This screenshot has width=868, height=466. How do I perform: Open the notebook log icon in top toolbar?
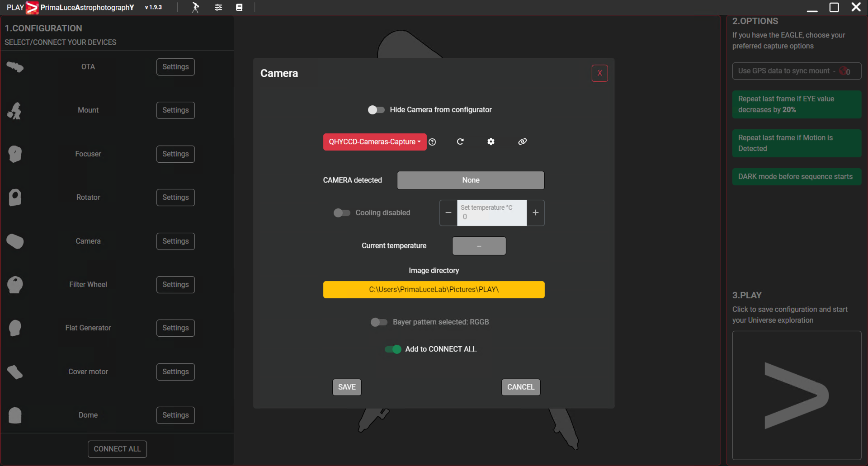(239, 7)
